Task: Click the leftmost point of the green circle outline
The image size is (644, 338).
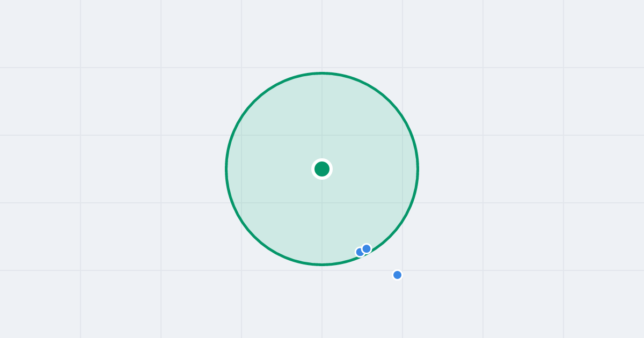Action: [x=226, y=169]
